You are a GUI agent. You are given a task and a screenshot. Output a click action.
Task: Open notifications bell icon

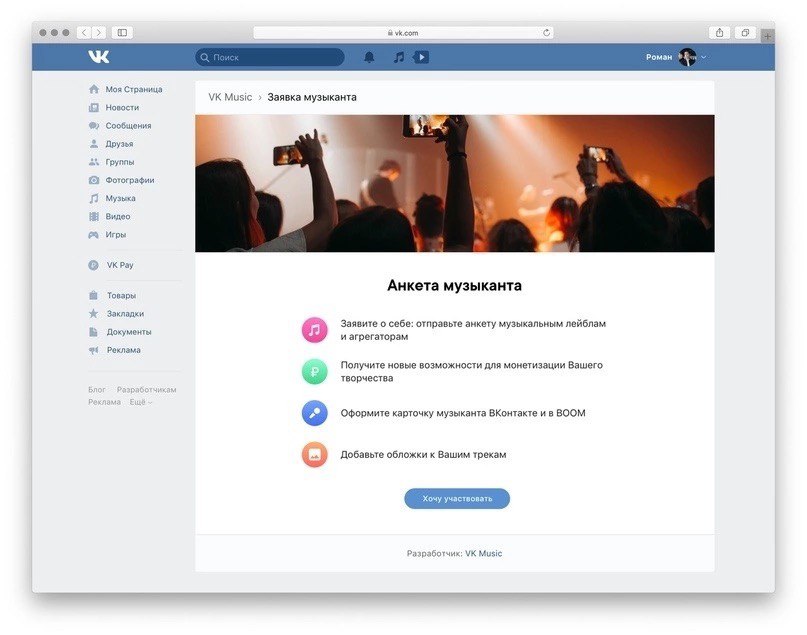369,57
